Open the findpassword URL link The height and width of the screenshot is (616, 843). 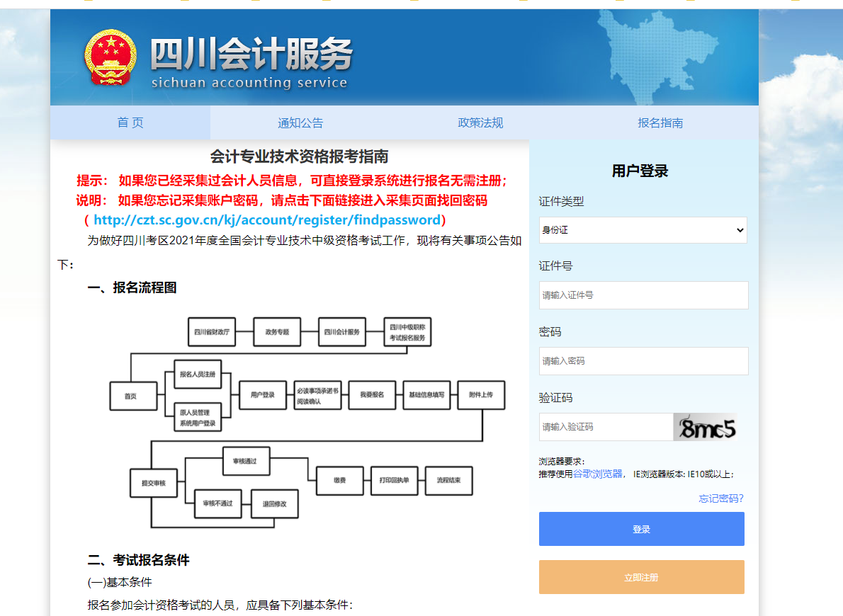pyautogui.click(x=267, y=219)
